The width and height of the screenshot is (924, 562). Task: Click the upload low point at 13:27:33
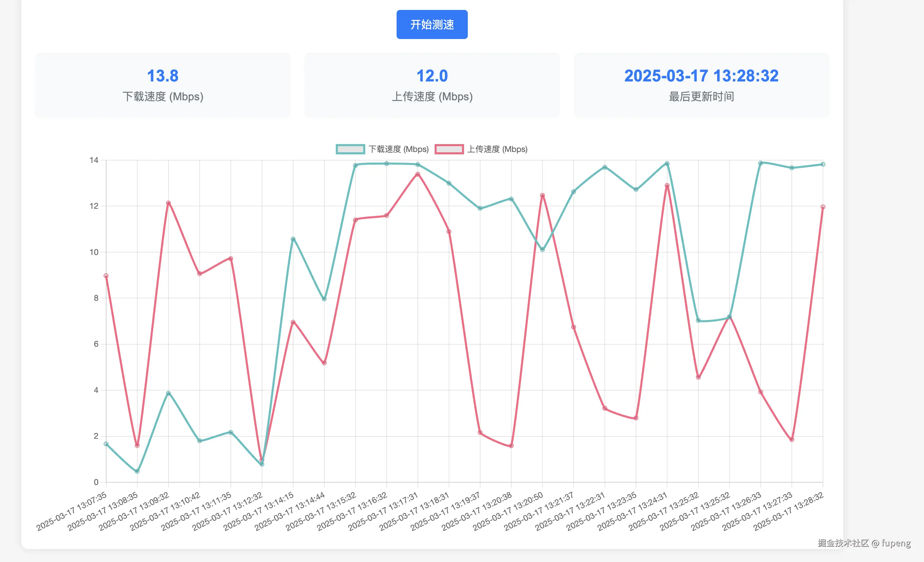click(791, 439)
